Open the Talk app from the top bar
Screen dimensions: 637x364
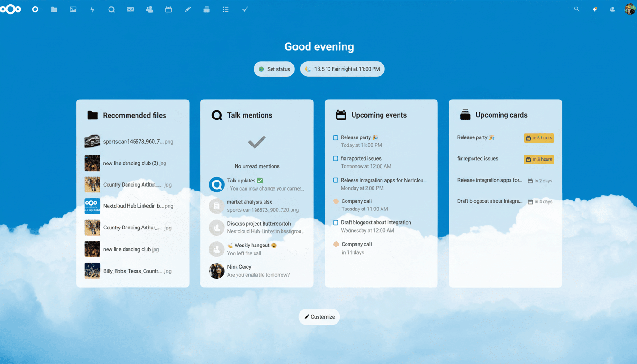[111, 9]
